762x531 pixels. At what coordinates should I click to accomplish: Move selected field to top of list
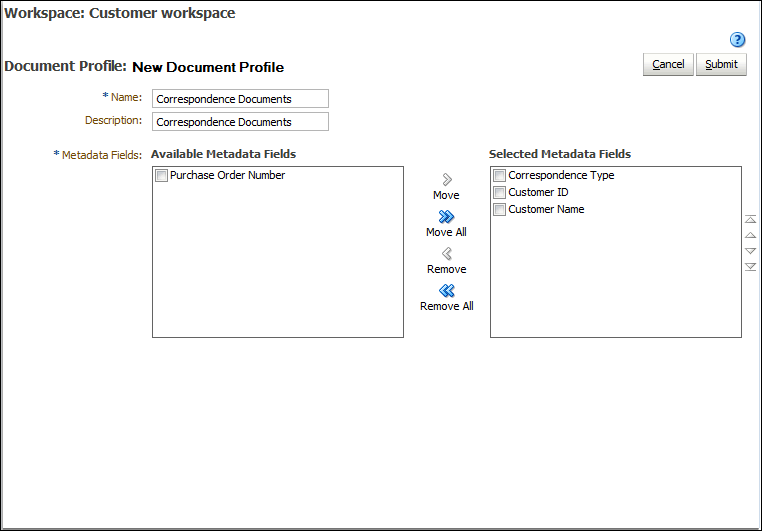click(x=750, y=220)
